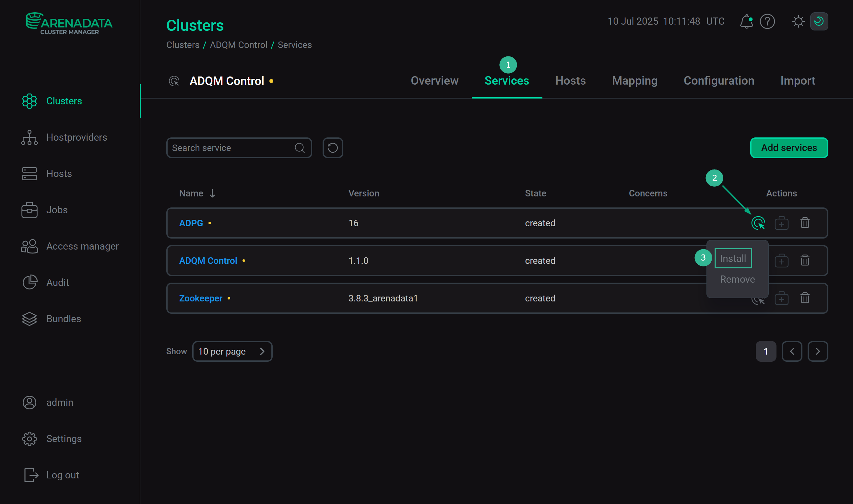The image size is (853, 504).
Task: Go to next page of services
Action: (x=818, y=351)
